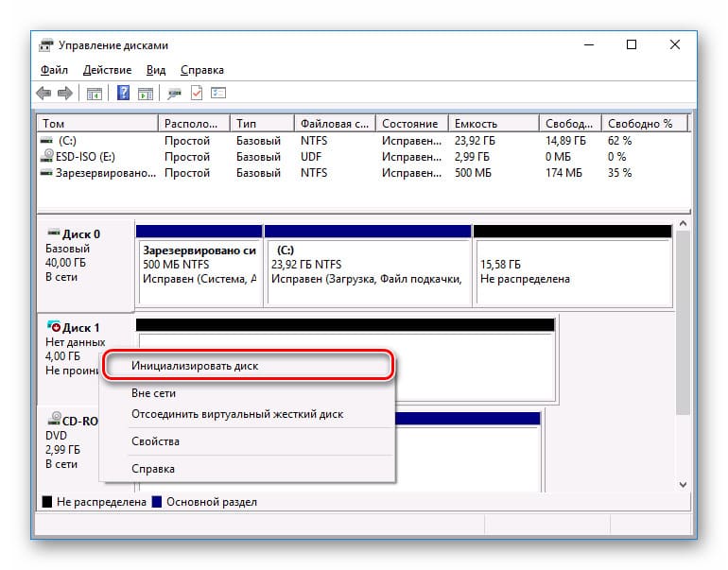This screenshot has height=570, width=728.
Task: Sort by the Свобод... column header
Action: (x=571, y=124)
